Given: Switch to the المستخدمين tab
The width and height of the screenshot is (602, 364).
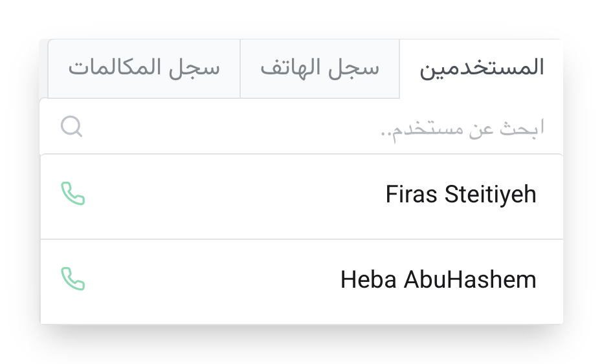Looking at the screenshot, I should [x=482, y=69].
